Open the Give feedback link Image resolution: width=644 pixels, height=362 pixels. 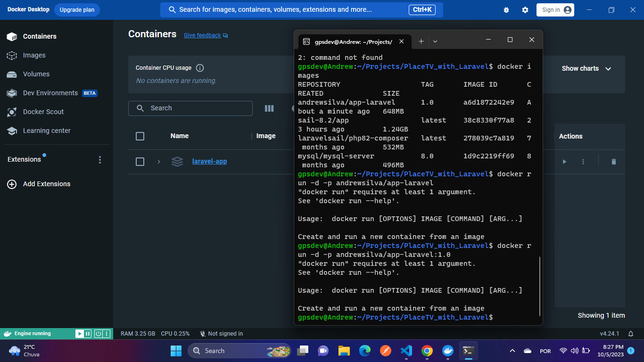[202, 35]
